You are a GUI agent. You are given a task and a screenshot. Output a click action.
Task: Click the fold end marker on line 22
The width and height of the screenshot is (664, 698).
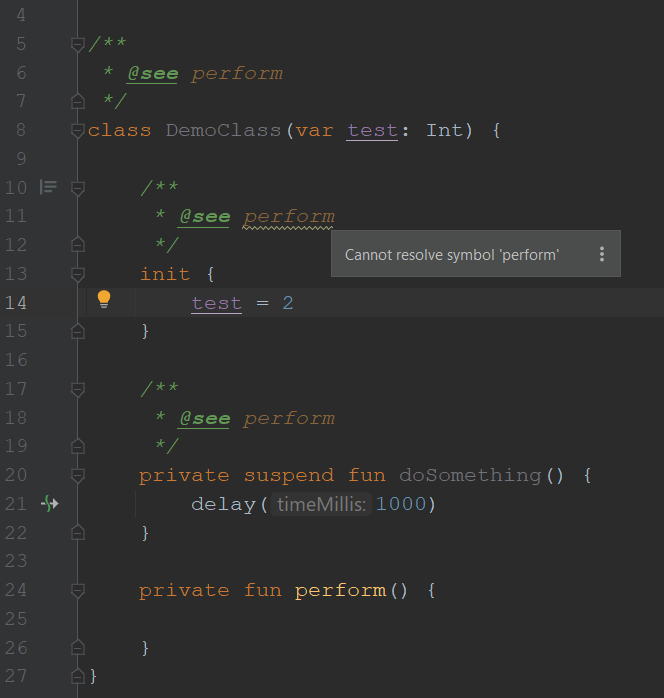[78, 532]
